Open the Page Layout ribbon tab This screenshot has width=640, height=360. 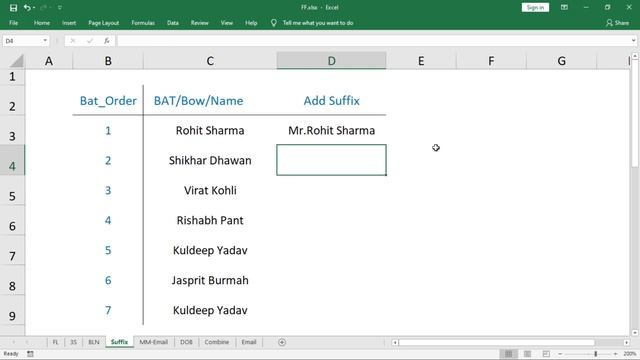click(104, 23)
